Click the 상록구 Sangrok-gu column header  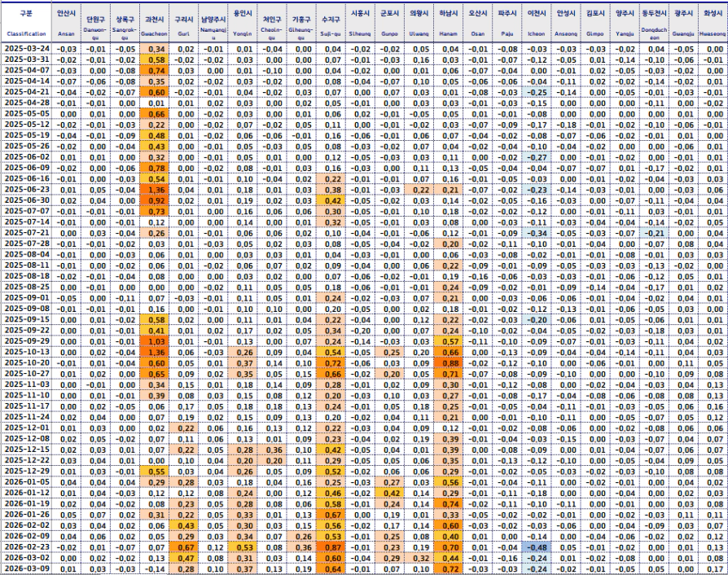125,22
